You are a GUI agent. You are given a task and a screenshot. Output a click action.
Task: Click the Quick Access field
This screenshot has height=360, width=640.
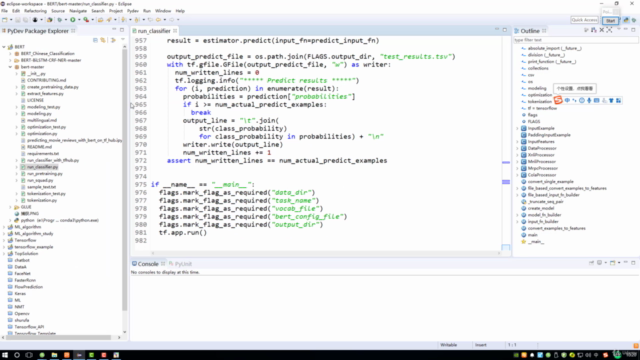coord(584,20)
